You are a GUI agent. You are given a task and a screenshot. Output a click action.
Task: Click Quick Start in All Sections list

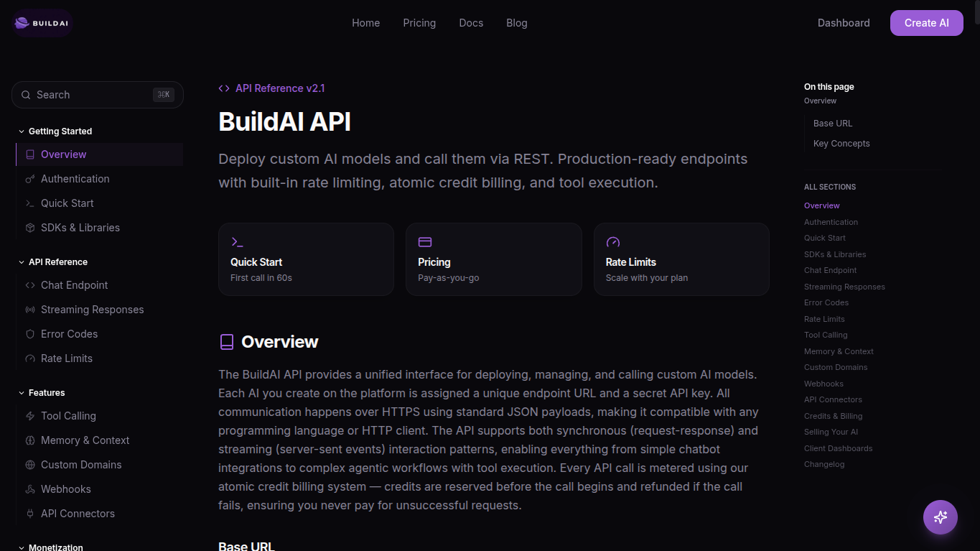pos(825,238)
